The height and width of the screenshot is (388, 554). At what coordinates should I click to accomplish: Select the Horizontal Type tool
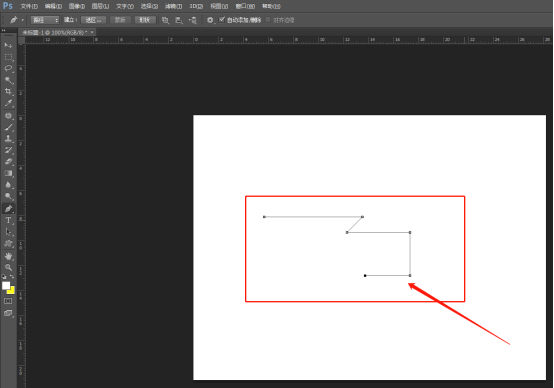coord(8,221)
